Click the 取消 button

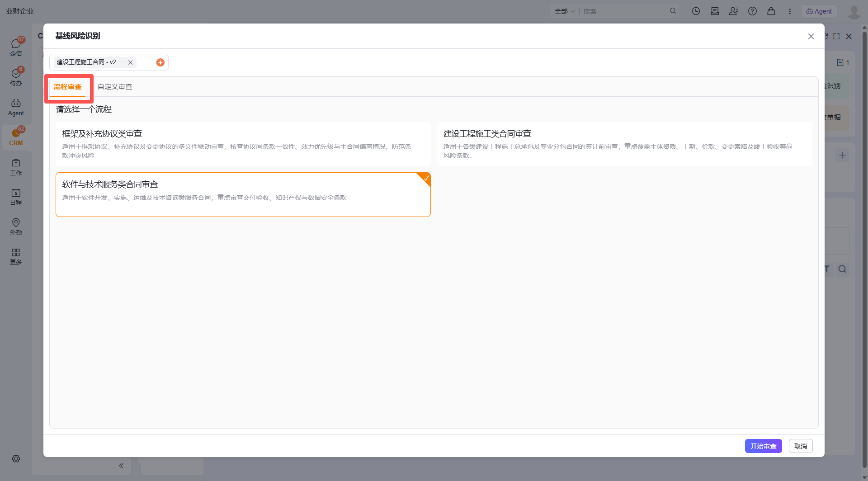click(x=801, y=446)
